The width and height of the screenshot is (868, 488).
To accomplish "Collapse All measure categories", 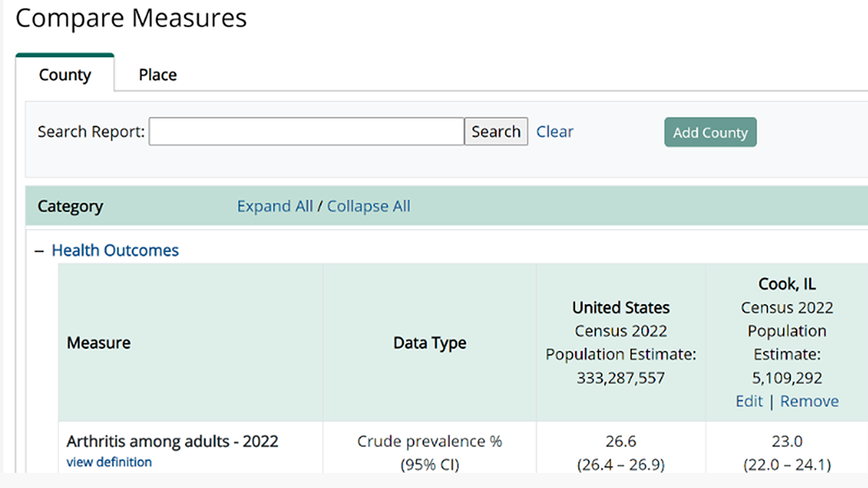I will 368,206.
